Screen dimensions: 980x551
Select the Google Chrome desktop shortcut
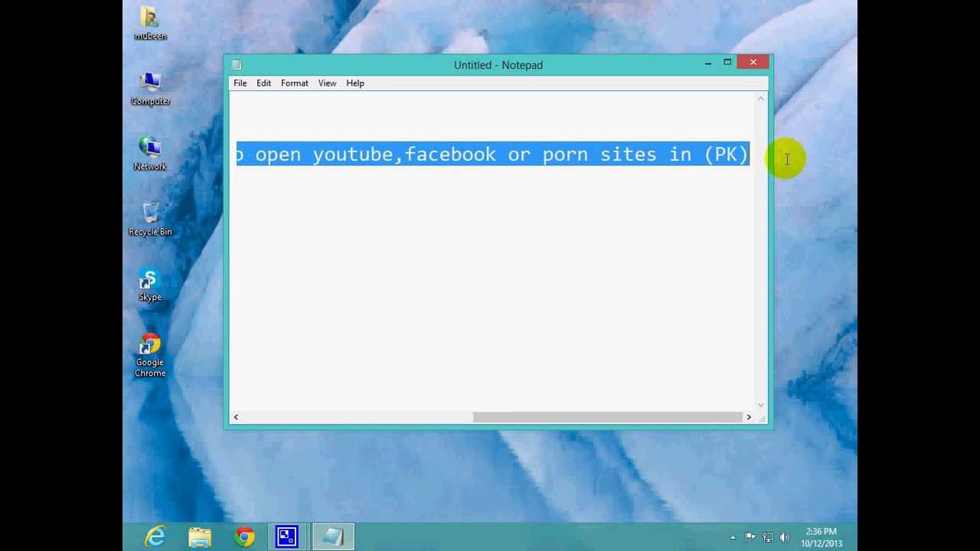[150, 356]
